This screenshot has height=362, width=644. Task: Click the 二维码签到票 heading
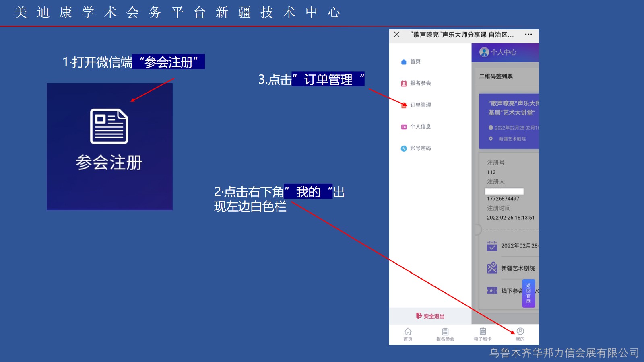point(496,76)
